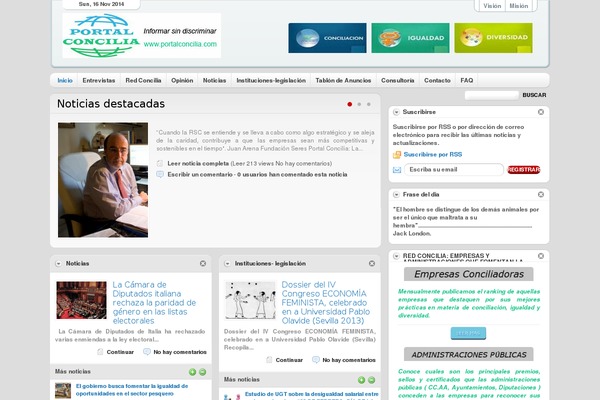
Task: Collapse the Red Concilia widget
Action: coord(396,256)
